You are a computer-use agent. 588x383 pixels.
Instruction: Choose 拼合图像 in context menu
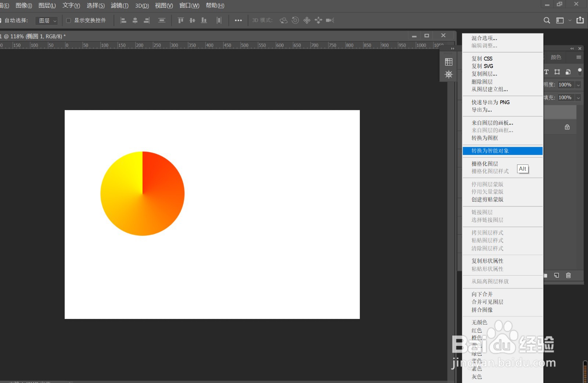pyautogui.click(x=502, y=310)
